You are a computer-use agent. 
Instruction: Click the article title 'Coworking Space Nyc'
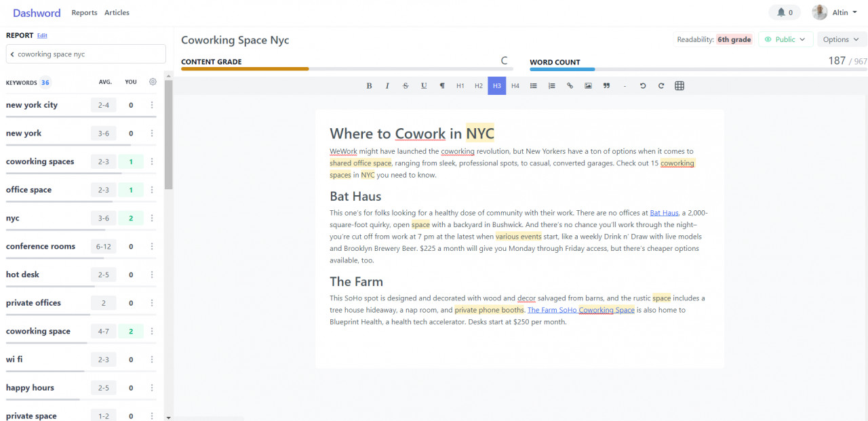(235, 40)
